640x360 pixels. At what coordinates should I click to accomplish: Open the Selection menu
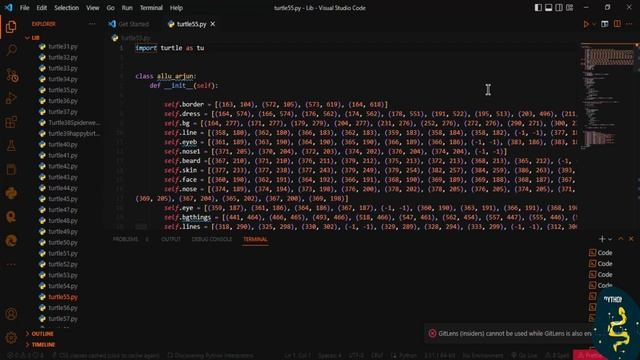click(x=67, y=8)
